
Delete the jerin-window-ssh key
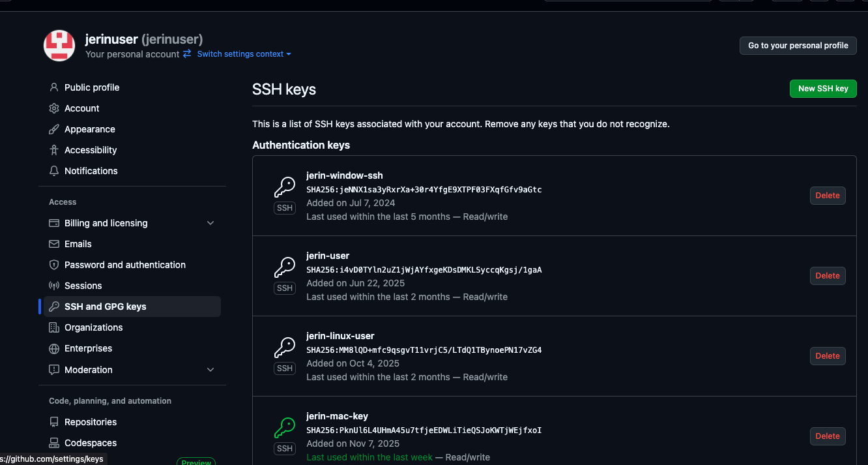827,196
